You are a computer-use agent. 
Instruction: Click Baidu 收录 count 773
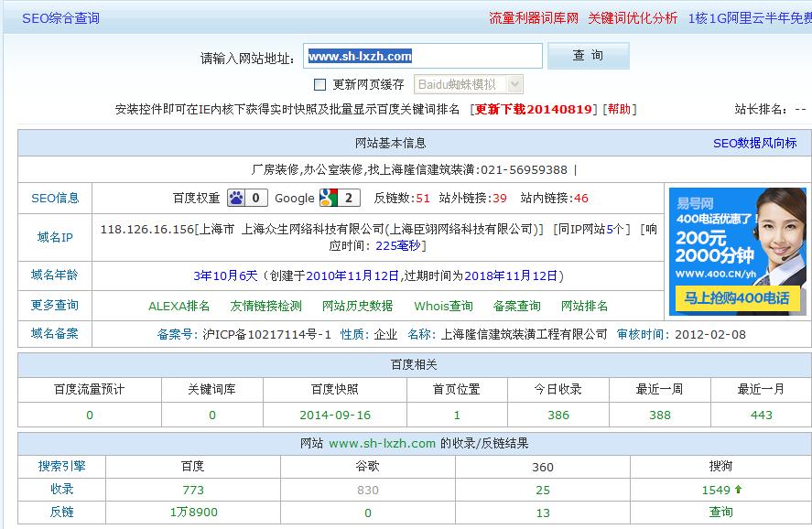(x=193, y=490)
